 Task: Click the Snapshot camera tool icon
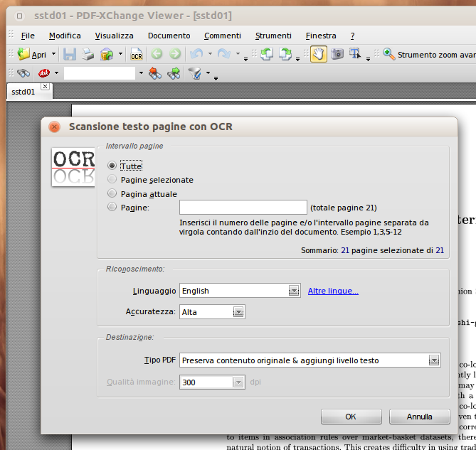pos(337,54)
